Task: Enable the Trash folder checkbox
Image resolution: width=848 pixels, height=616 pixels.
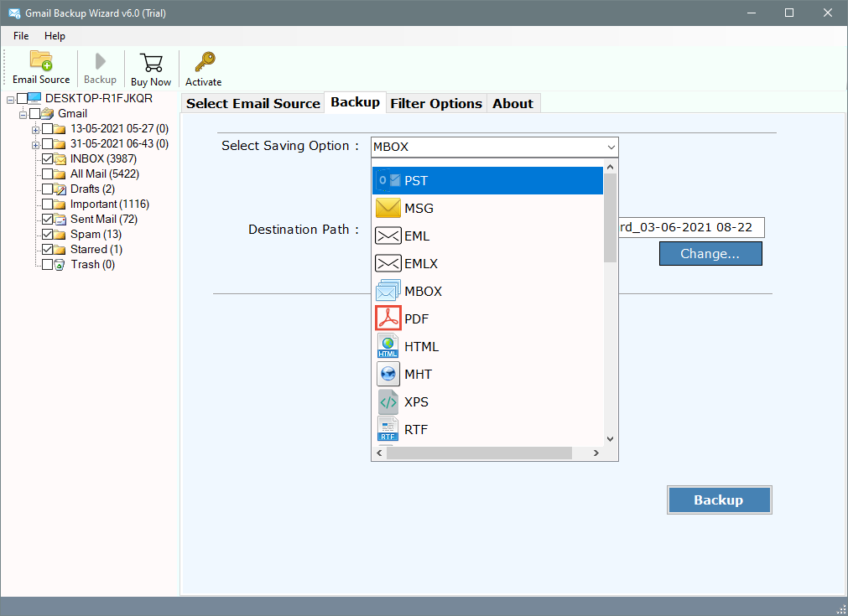Action: (x=48, y=265)
